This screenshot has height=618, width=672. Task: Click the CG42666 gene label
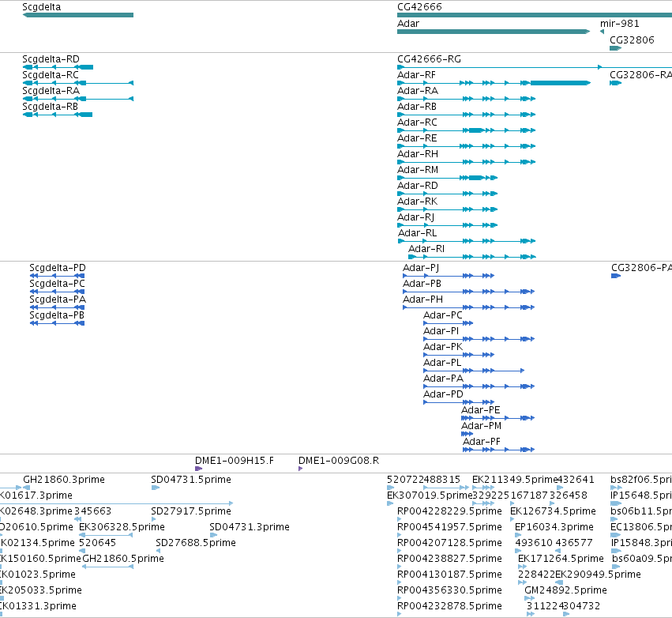pyautogui.click(x=419, y=7)
